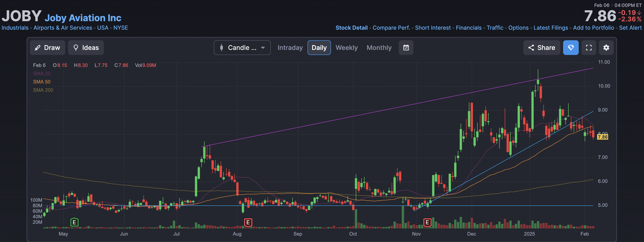Click the blue diamond premium icon
This screenshot has width=644, height=242.
coord(571,48)
